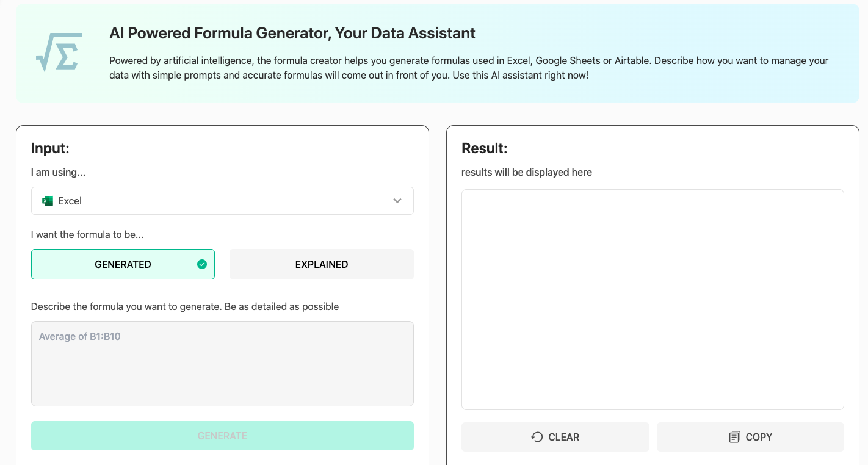Click the "results will be displayed here" text

coord(526,172)
